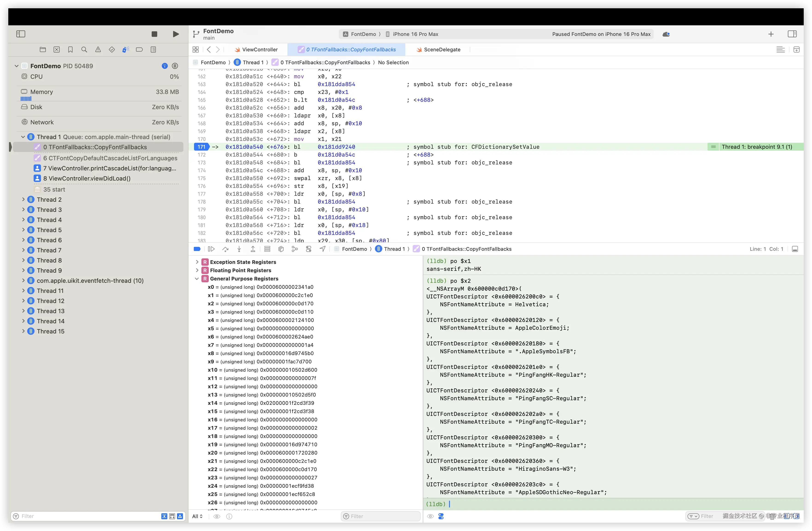The height and width of the screenshot is (531, 812).
Task: Click the Stop button in toolbar
Action: (x=154, y=34)
